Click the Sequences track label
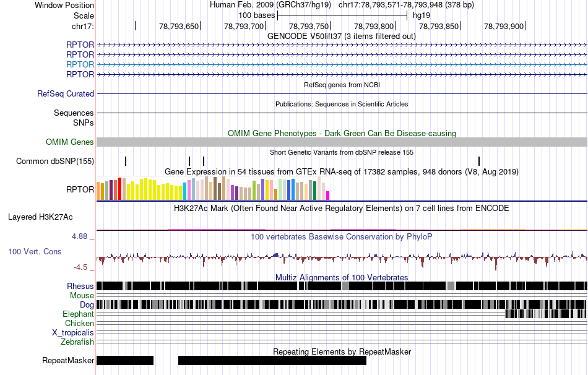This screenshot has width=588, height=375. pyautogui.click(x=74, y=113)
